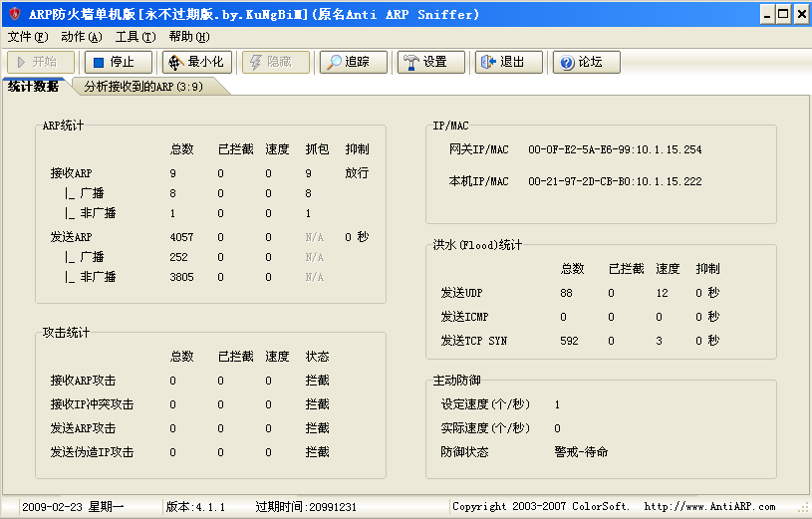Show the 帮助(H) menu

[x=188, y=37]
